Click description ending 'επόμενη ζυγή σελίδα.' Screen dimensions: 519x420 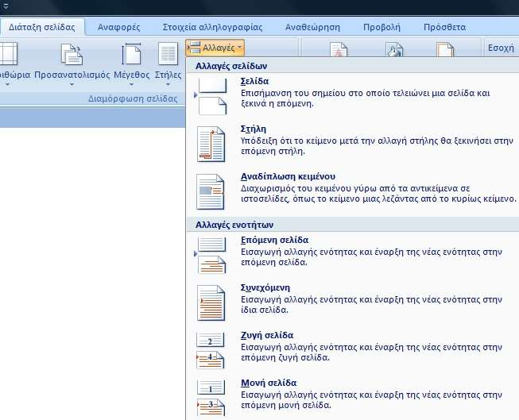point(371,353)
